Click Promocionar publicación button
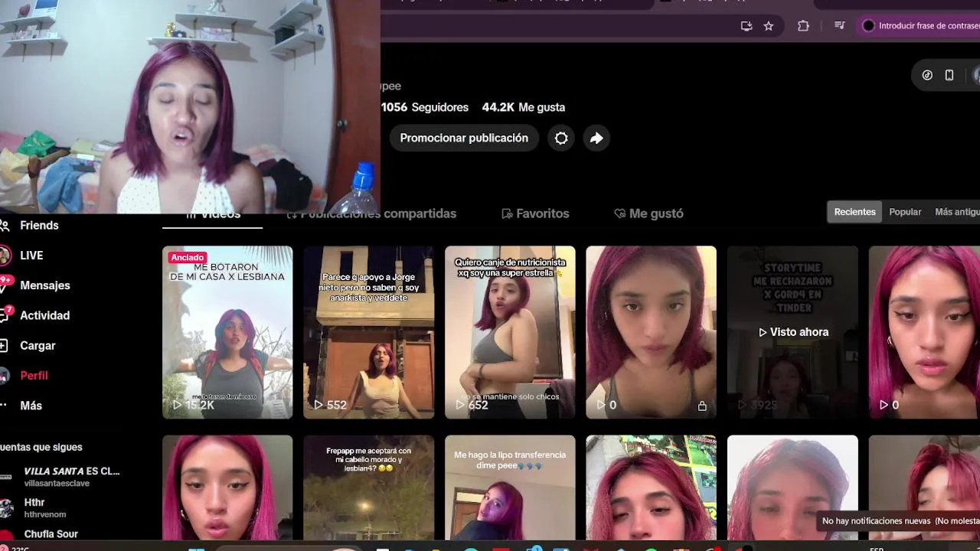The width and height of the screenshot is (980, 551). 464,138
